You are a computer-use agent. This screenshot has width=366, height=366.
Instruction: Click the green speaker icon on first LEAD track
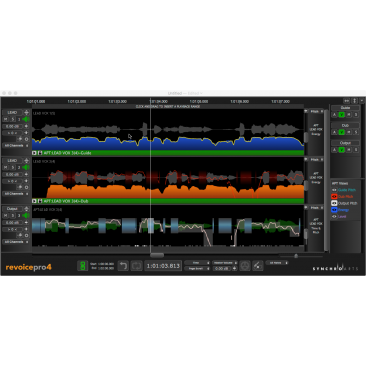click(x=26, y=119)
